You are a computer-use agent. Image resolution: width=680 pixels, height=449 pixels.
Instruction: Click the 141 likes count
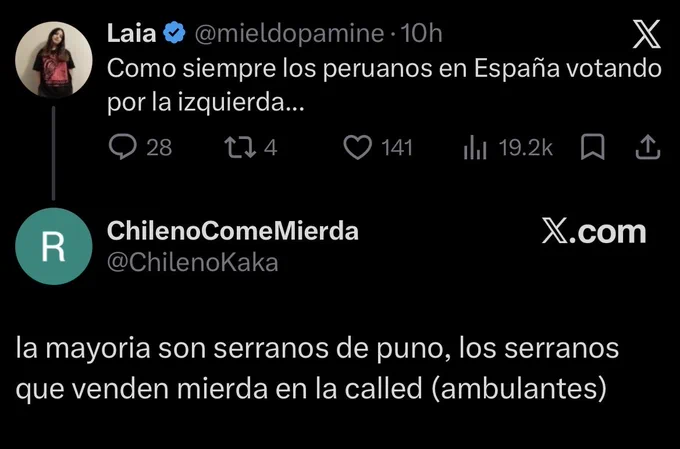(x=397, y=147)
